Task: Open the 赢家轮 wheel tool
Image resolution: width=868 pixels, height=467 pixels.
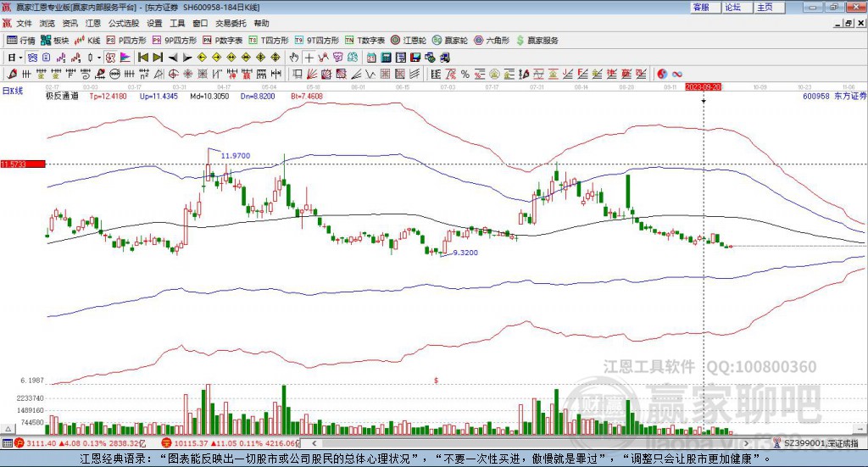Action: pos(450,41)
